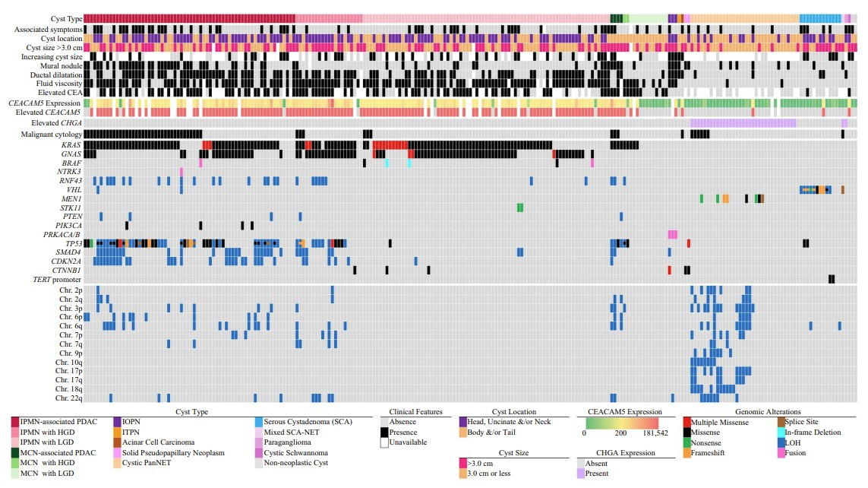Click the 'Mural nodule' row label
Viewport: 868px width, 488px height.
pos(61,65)
